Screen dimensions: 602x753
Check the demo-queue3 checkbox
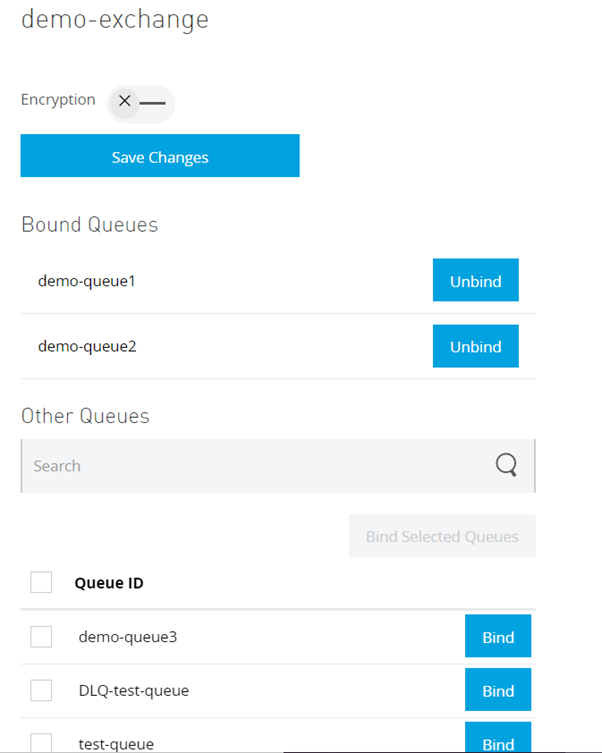[x=41, y=636]
